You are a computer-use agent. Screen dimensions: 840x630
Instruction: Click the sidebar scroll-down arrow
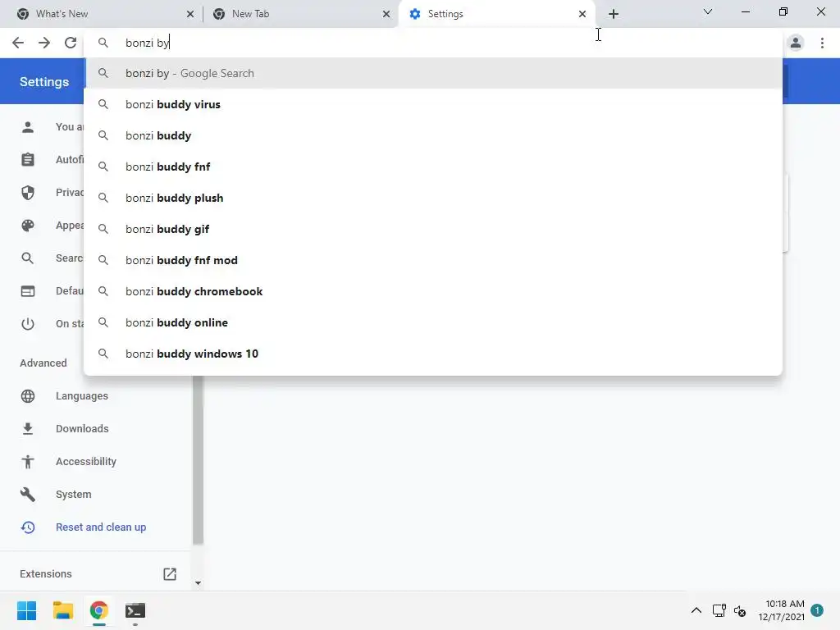click(198, 583)
